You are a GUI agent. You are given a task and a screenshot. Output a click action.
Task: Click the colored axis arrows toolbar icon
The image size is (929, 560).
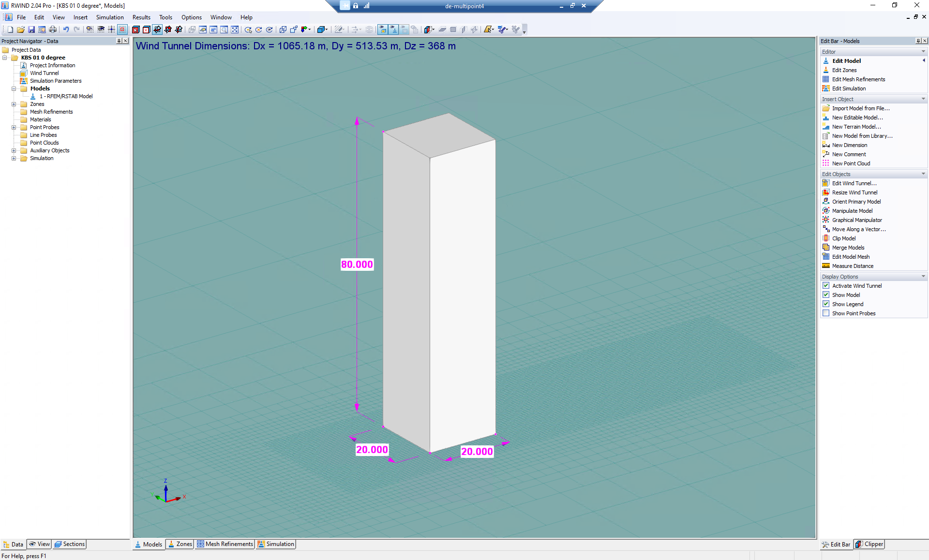[305, 29]
